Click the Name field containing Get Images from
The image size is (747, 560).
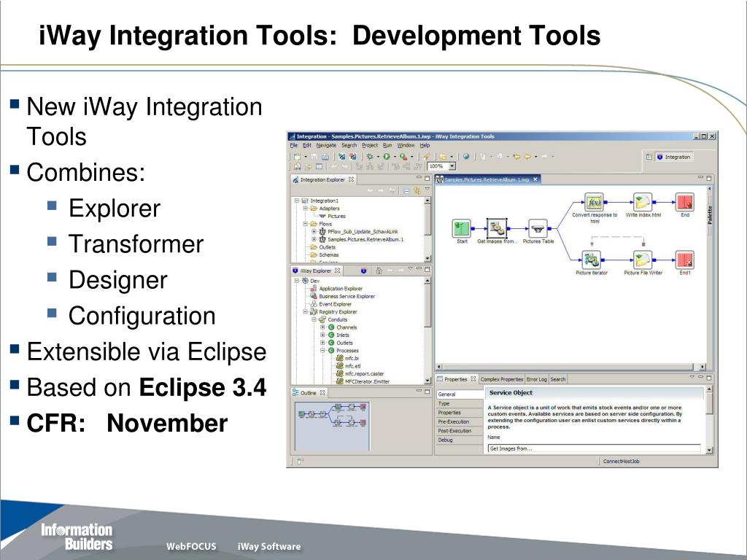[594, 448]
